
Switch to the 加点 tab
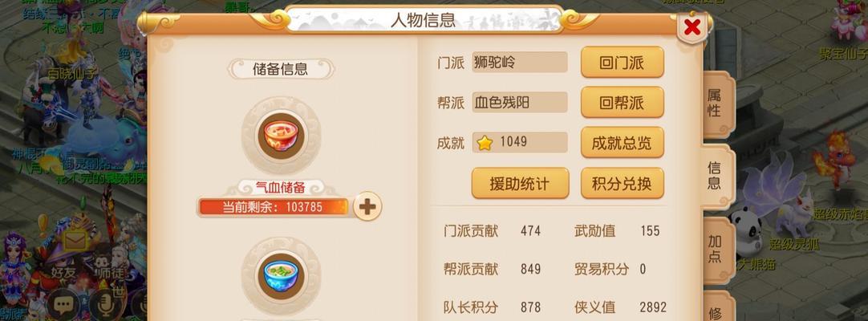point(717,249)
